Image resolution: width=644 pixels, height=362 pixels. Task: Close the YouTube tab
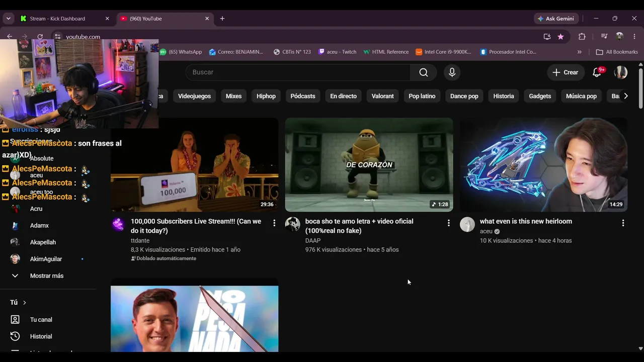pyautogui.click(x=207, y=19)
